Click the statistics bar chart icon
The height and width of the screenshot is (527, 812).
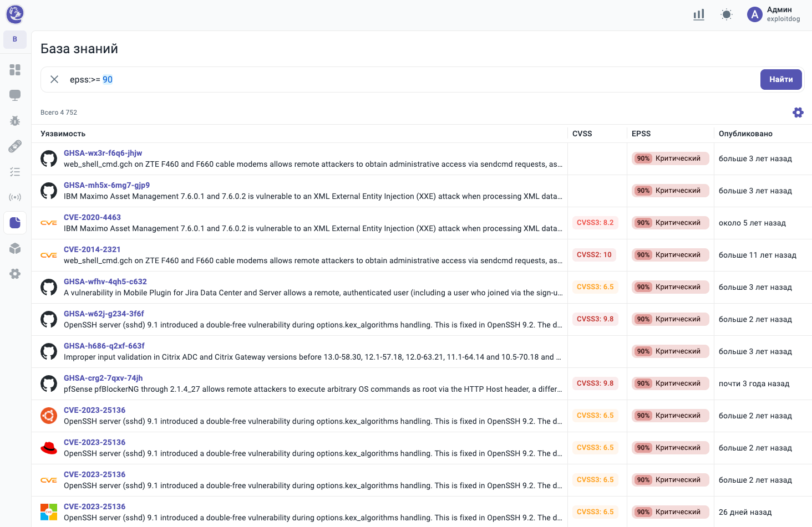[699, 15]
